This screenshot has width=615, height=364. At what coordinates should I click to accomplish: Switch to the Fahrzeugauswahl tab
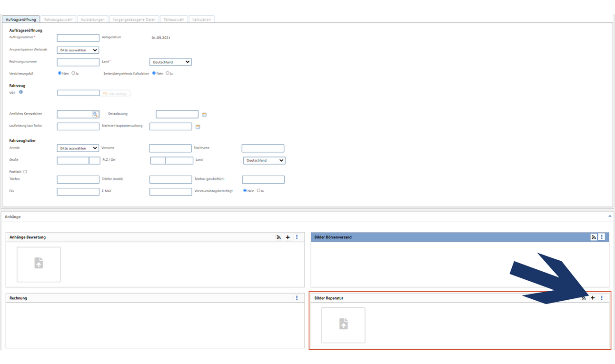click(58, 20)
